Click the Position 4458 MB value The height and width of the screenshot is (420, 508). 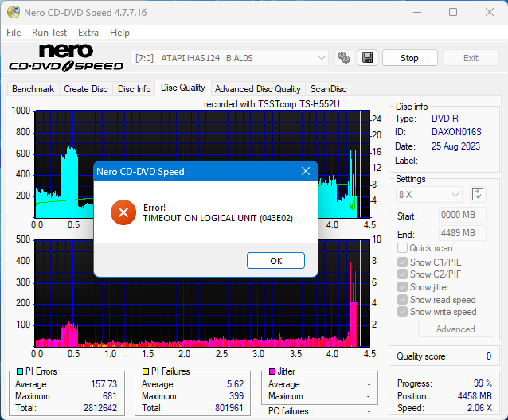click(475, 396)
